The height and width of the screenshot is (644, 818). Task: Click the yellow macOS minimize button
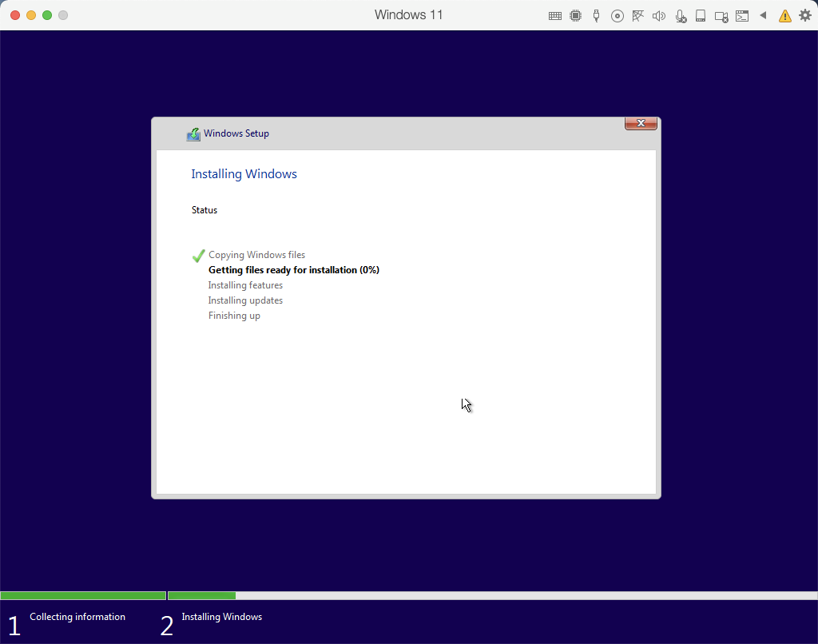click(x=31, y=15)
